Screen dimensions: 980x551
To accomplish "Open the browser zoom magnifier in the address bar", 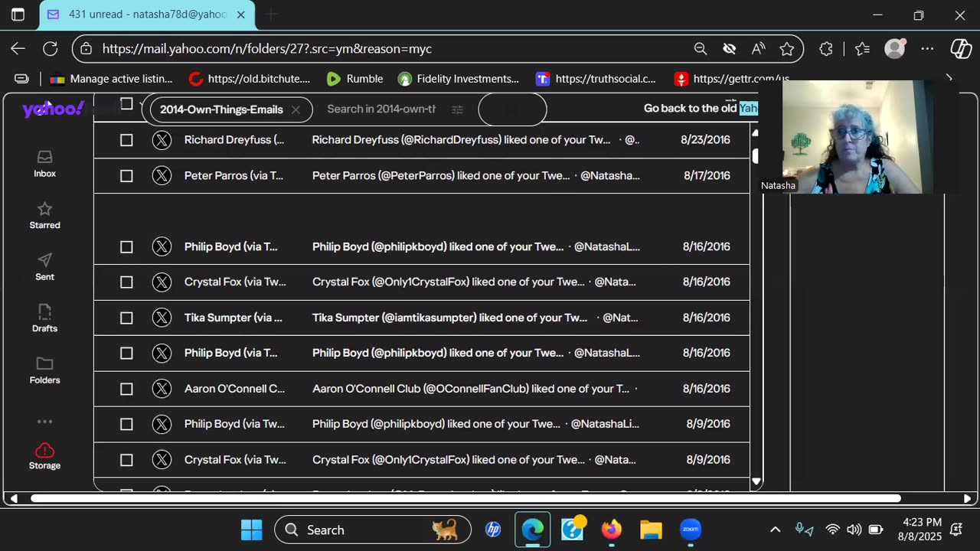I will coord(700,48).
